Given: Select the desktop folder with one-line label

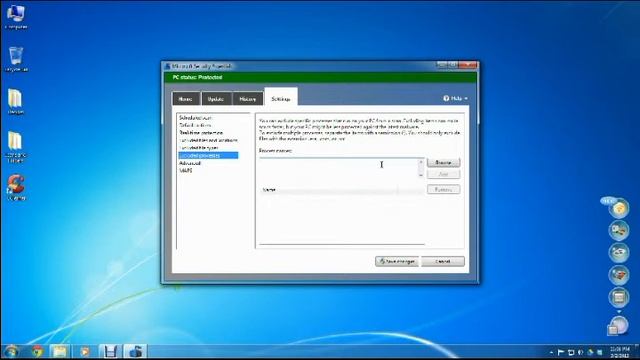Looking at the screenshot, I should point(16,102).
